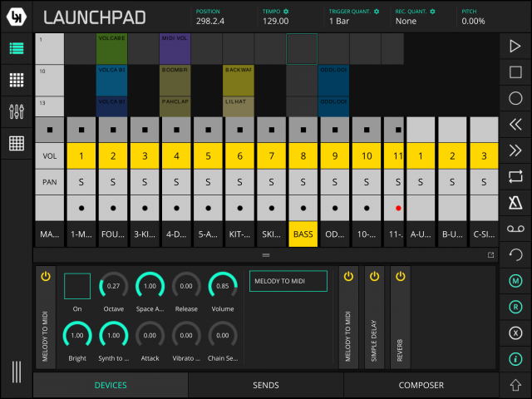Toggle power on Reverb device
Viewport: 532px width, 399px height.
[x=401, y=277]
